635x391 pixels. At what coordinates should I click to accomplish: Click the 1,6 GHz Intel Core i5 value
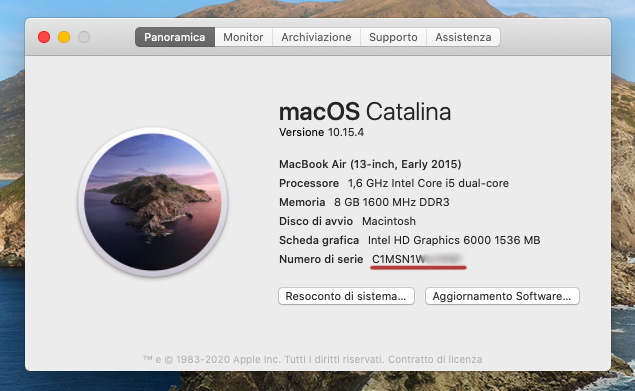[x=428, y=183]
